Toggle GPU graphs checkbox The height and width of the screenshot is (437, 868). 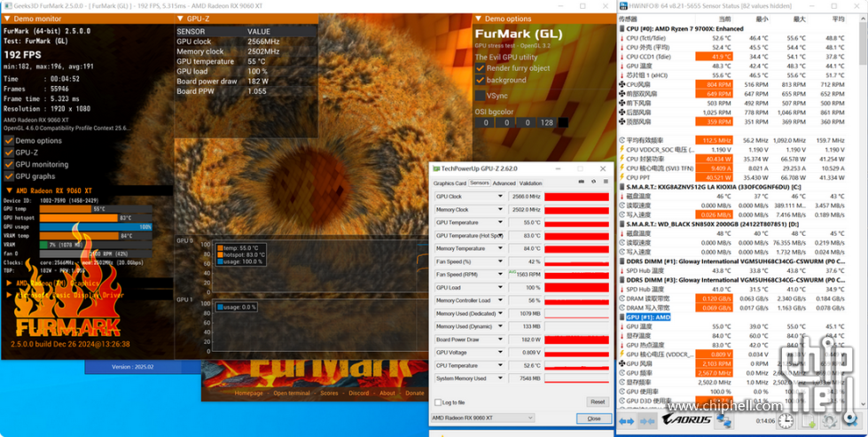9,176
